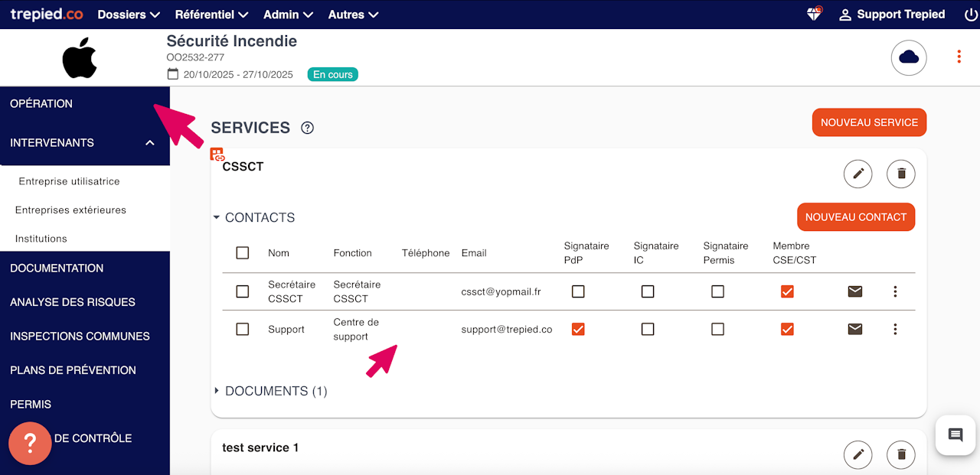
Task: Click the power logout icon
Action: tap(971, 15)
